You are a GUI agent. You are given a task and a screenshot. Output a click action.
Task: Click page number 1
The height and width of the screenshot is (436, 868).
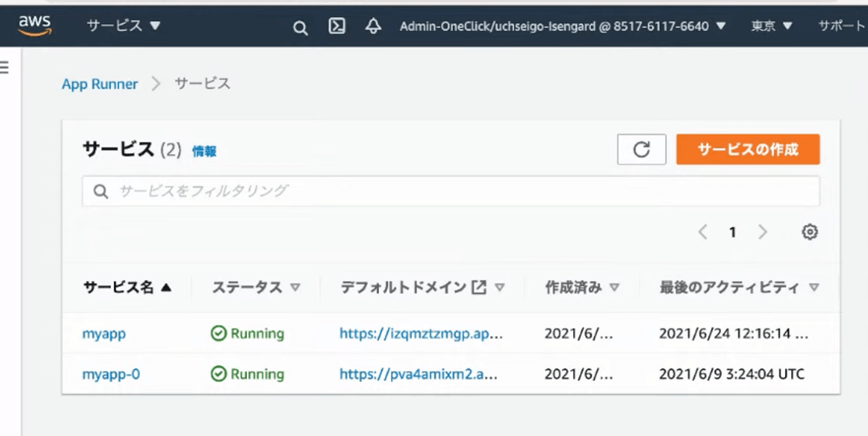tap(732, 233)
